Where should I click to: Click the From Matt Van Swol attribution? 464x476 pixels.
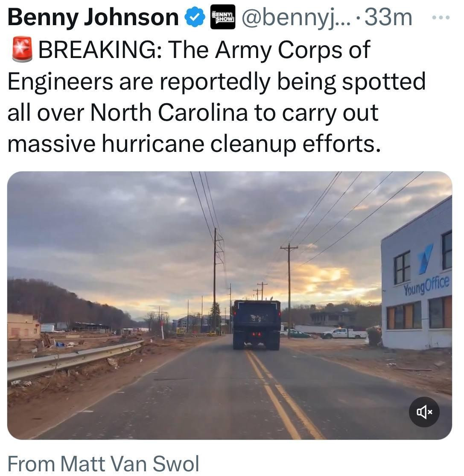tap(103, 464)
